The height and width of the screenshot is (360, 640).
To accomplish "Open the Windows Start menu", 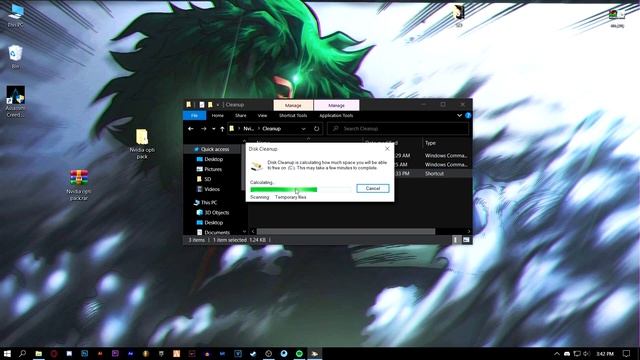I will click(7, 353).
